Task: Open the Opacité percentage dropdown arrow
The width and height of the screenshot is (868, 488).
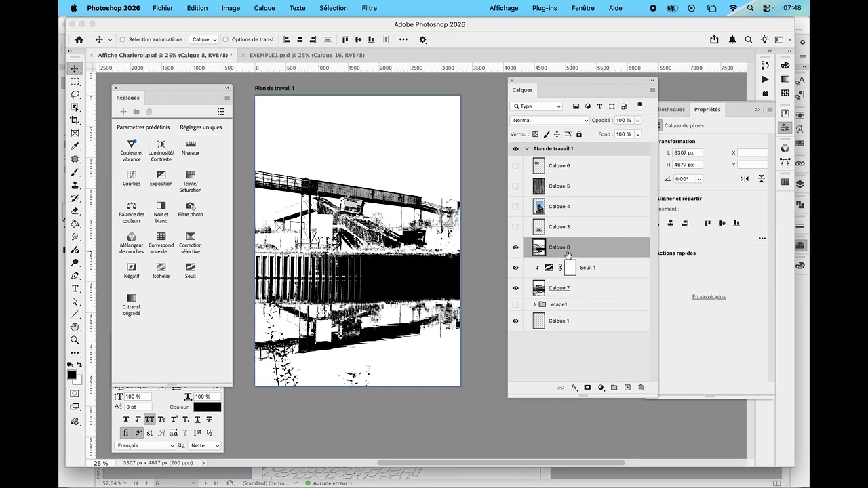Action: pos(637,121)
